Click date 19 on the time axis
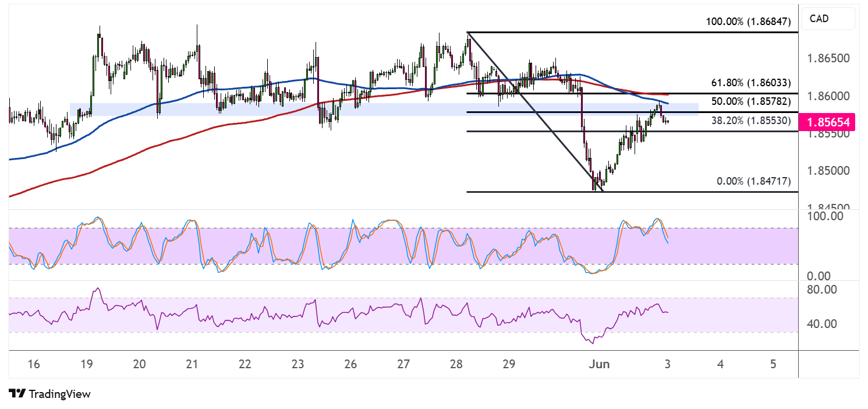The height and width of the screenshot is (409, 868). pyautogui.click(x=86, y=365)
